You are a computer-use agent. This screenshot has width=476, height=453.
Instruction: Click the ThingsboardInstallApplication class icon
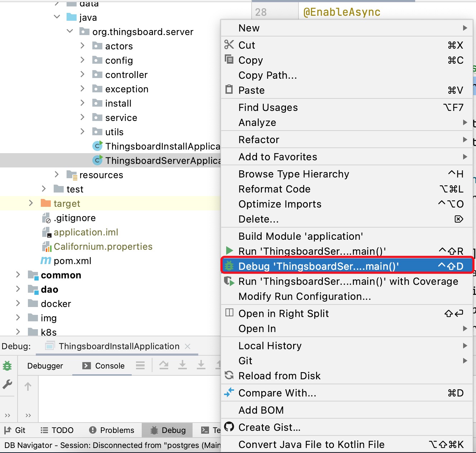tap(97, 146)
